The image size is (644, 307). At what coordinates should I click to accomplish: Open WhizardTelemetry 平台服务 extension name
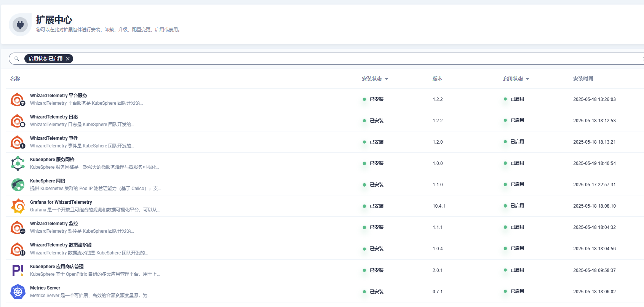(x=59, y=96)
